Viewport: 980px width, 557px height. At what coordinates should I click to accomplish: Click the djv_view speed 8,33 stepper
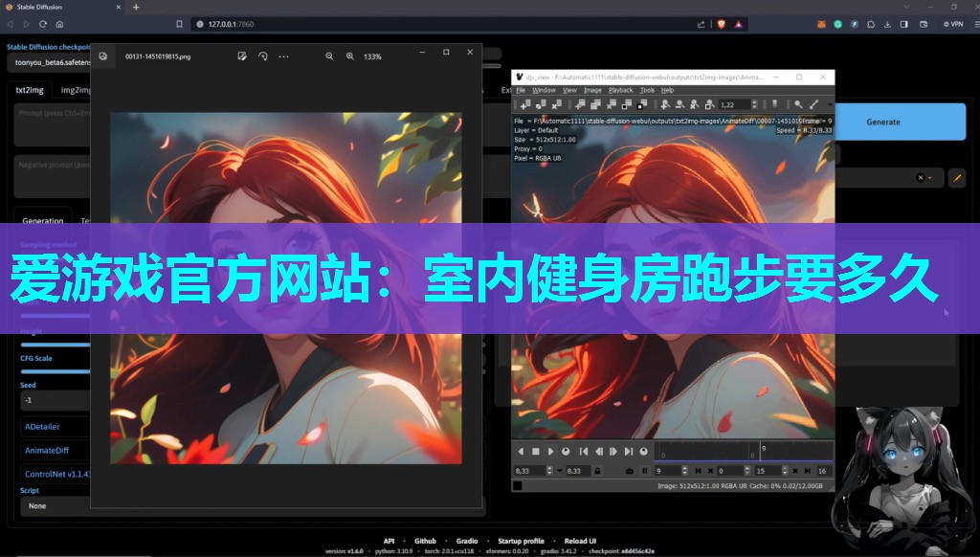point(549,471)
